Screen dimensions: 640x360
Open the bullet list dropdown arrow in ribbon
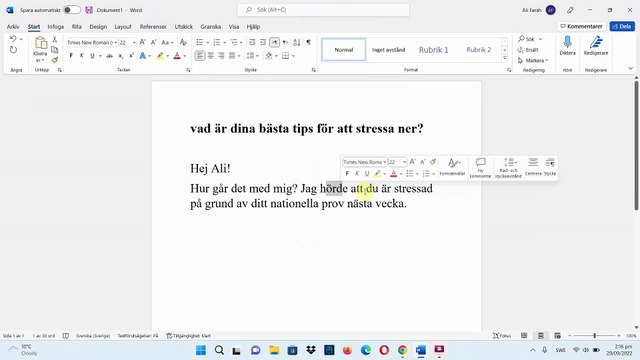coord(207,42)
